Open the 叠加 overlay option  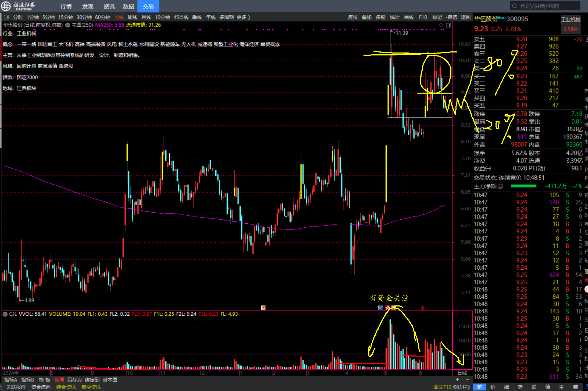pos(366,17)
